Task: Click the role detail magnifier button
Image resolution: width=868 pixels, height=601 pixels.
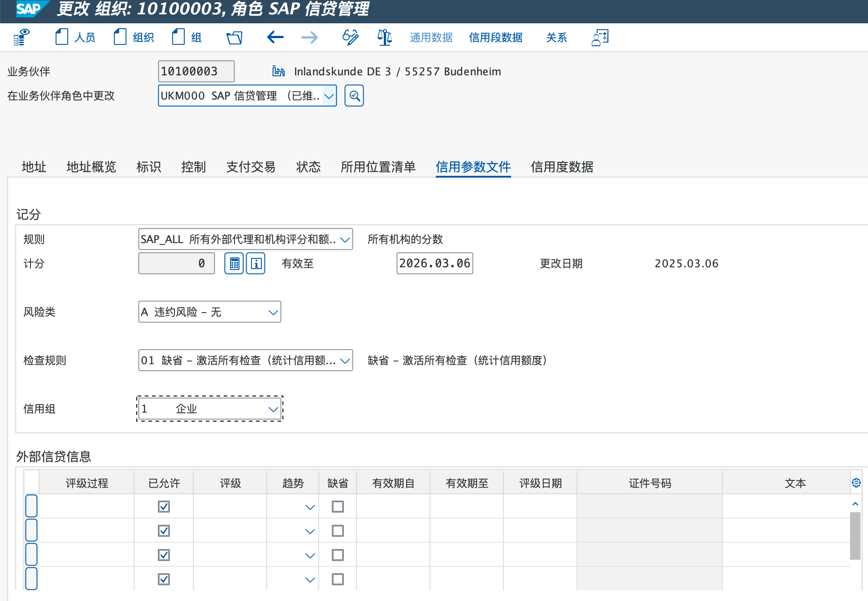Action: click(x=354, y=96)
